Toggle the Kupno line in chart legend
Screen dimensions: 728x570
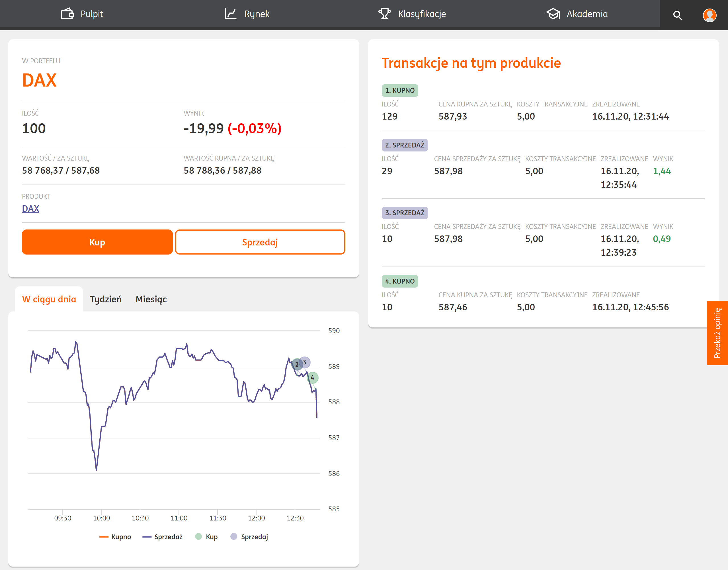pos(115,537)
